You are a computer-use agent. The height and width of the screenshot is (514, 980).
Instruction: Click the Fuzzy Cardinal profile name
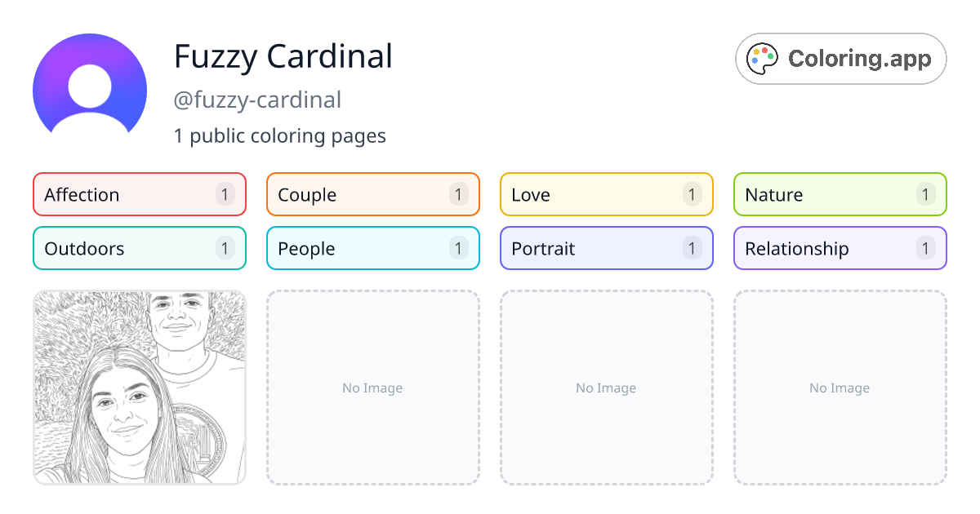[x=283, y=57]
